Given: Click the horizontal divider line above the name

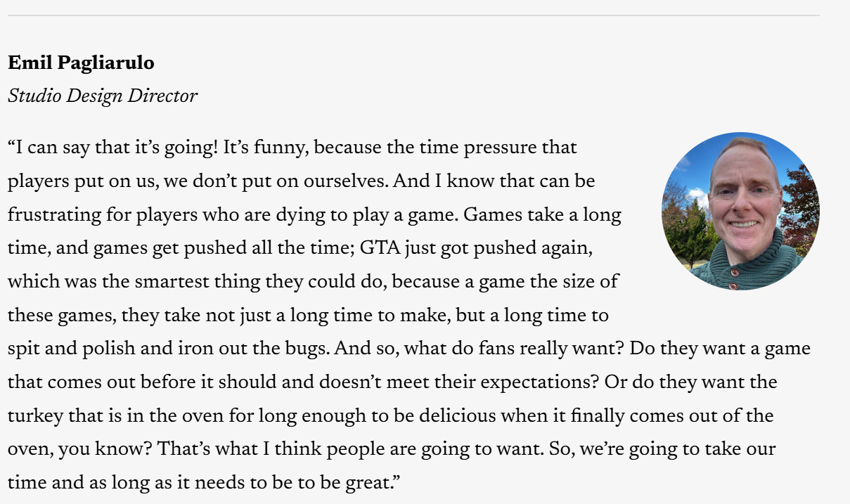Looking at the screenshot, I should (x=413, y=15).
